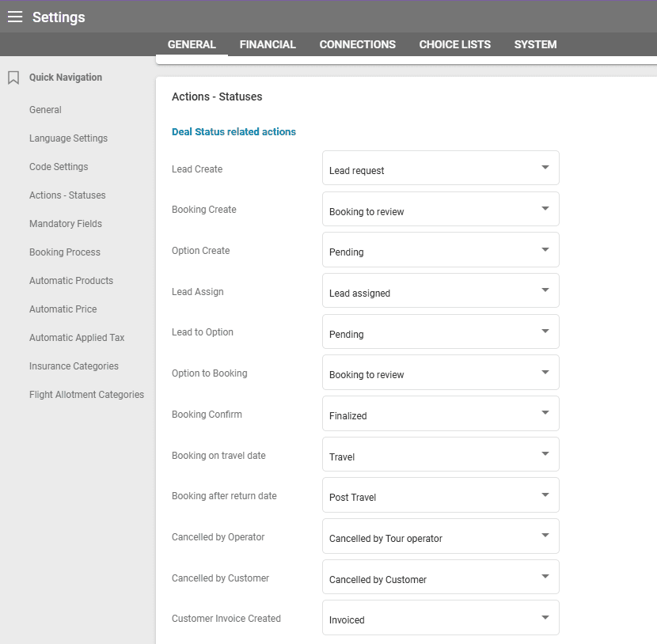Screen dimensions: 657x644
Task: Switch to the Financial tab
Action: tap(268, 44)
